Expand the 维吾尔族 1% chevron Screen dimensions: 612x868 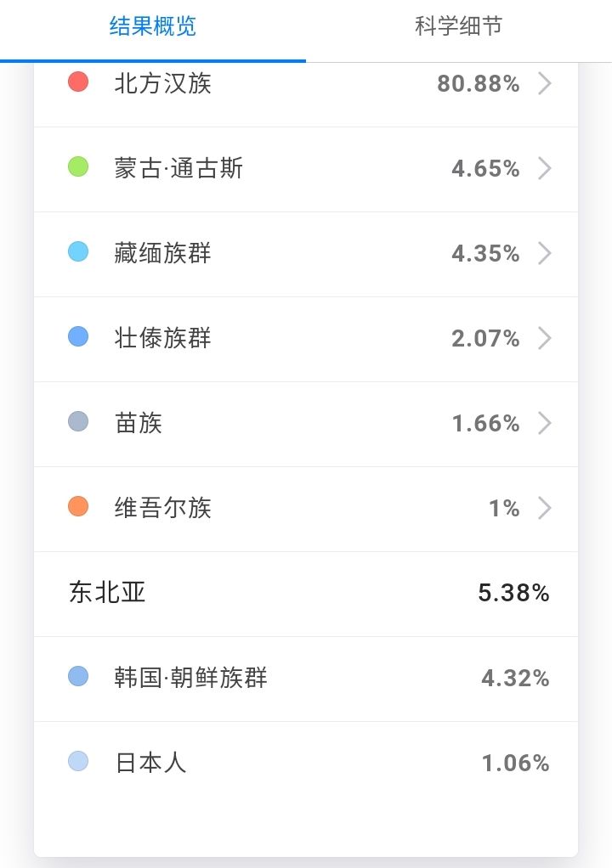[x=545, y=508]
